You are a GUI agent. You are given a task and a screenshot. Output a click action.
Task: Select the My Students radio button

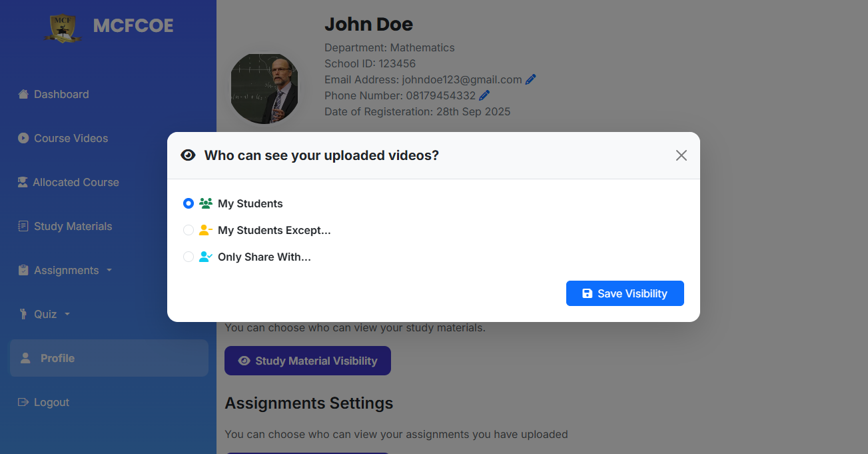pyautogui.click(x=189, y=203)
